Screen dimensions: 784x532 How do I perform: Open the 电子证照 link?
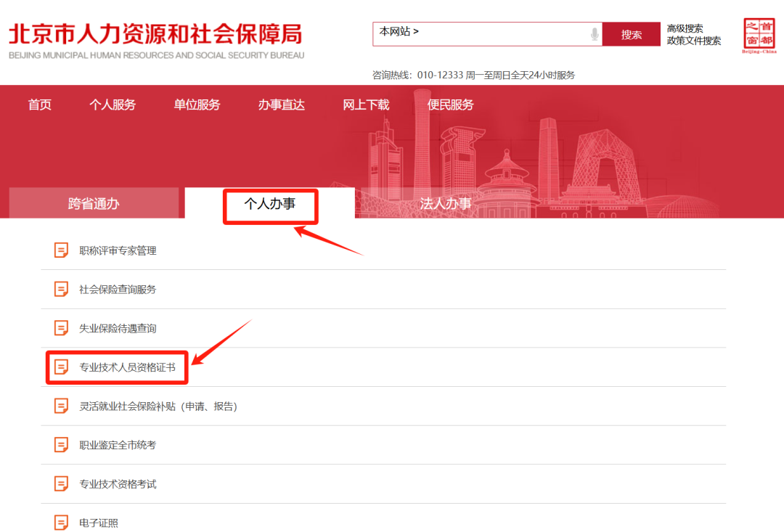99,523
